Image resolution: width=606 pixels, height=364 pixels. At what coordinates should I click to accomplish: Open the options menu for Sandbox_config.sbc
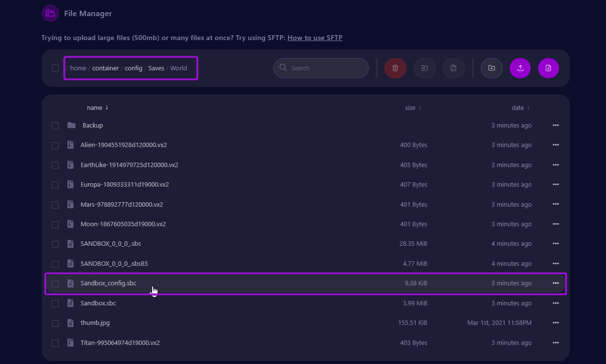click(x=555, y=283)
